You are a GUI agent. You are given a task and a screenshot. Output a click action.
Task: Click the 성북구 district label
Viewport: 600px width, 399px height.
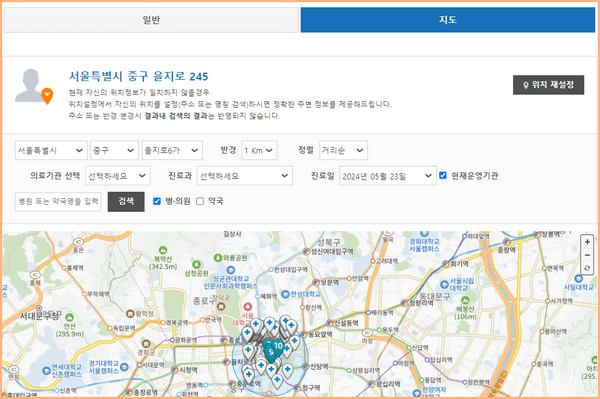(x=329, y=242)
